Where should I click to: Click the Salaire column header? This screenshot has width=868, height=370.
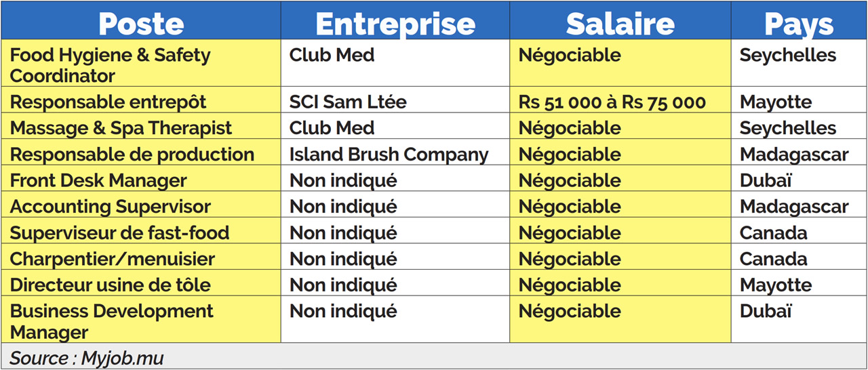(620, 24)
